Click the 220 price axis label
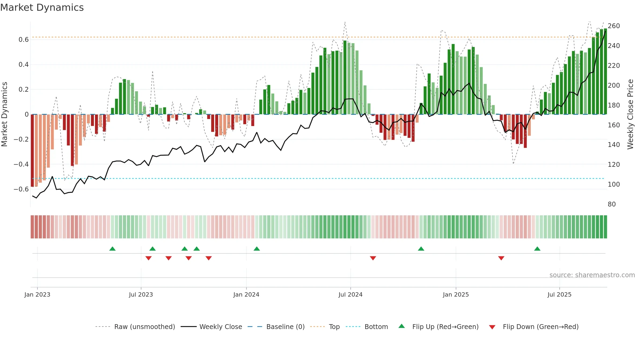The height and width of the screenshot is (362, 644). tap(614, 66)
